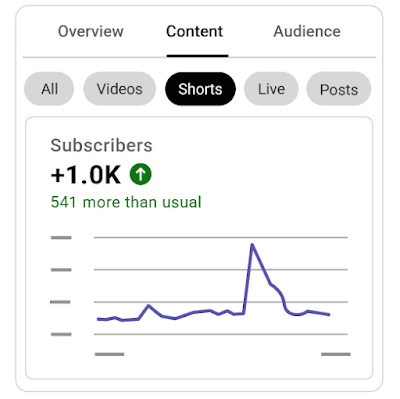Click the right x-axis date placeholder
Screen dimensions: 400x399
click(x=336, y=354)
